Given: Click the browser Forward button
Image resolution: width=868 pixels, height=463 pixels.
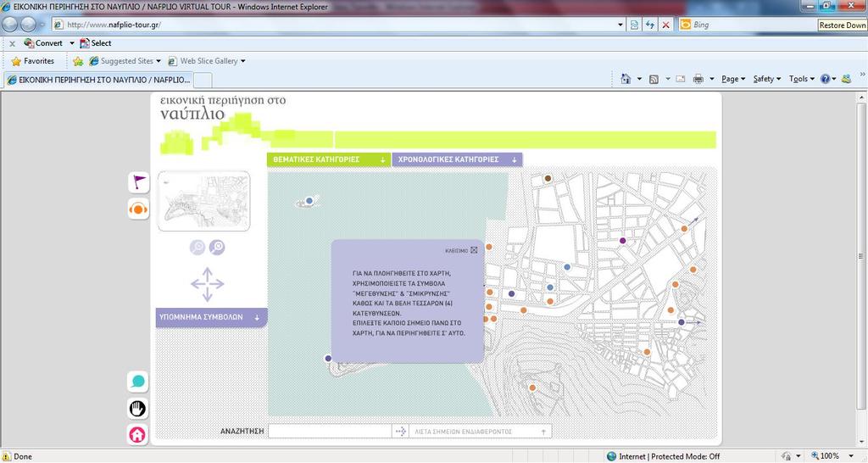Looking at the screenshot, I should [x=28, y=25].
